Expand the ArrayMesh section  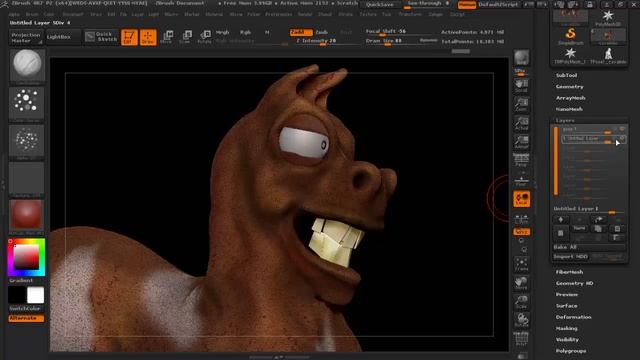(570, 98)
